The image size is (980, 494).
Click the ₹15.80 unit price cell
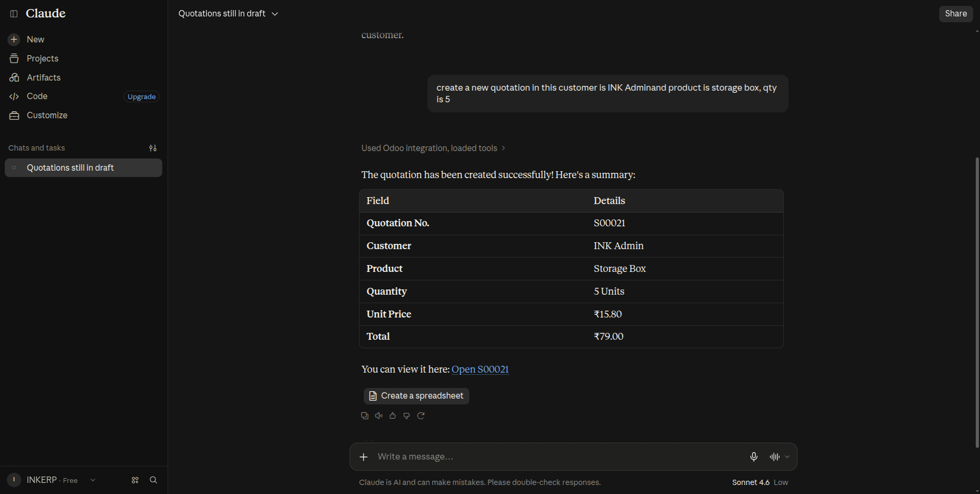608,314
